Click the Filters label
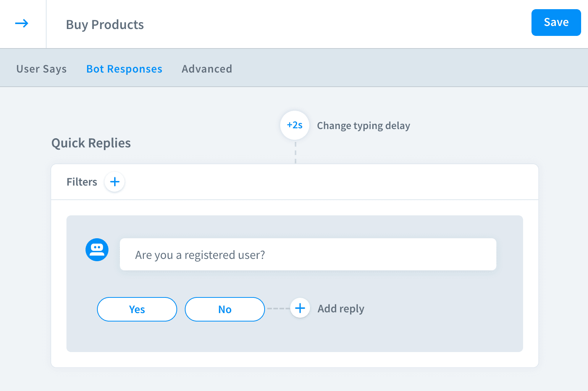Image resolution: width=588 pixels, height=391 pixels. click(x=82, y=182)
